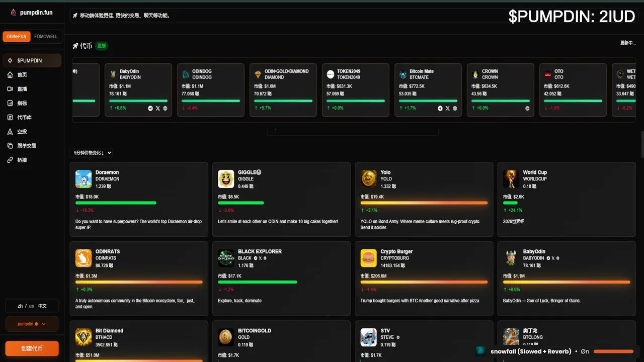The image size is (644, 362).
Task: Open Telegram link on Bitcoin Mate card
Action: (440, 108)
